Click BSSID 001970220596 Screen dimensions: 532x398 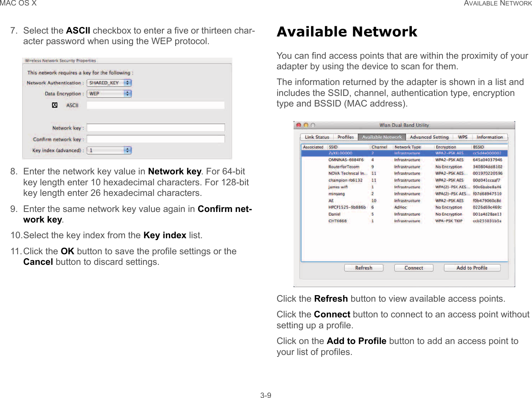click(x=487, y=173)
